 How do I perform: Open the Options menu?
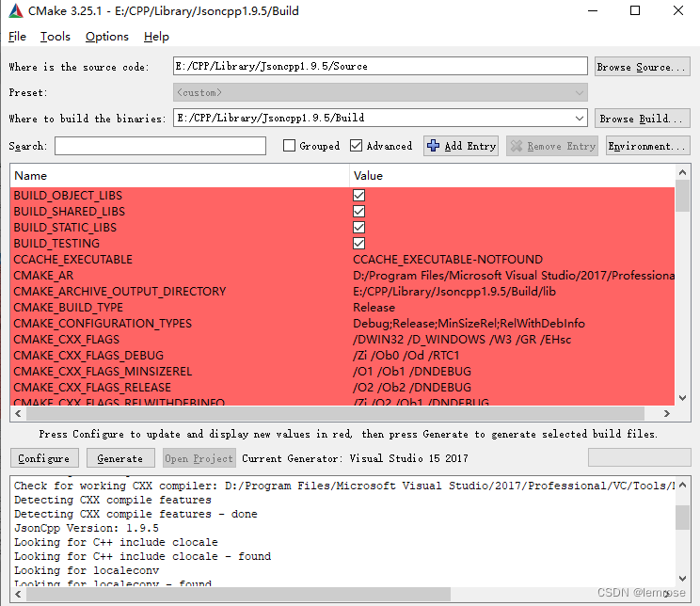(x=107, y=37)
